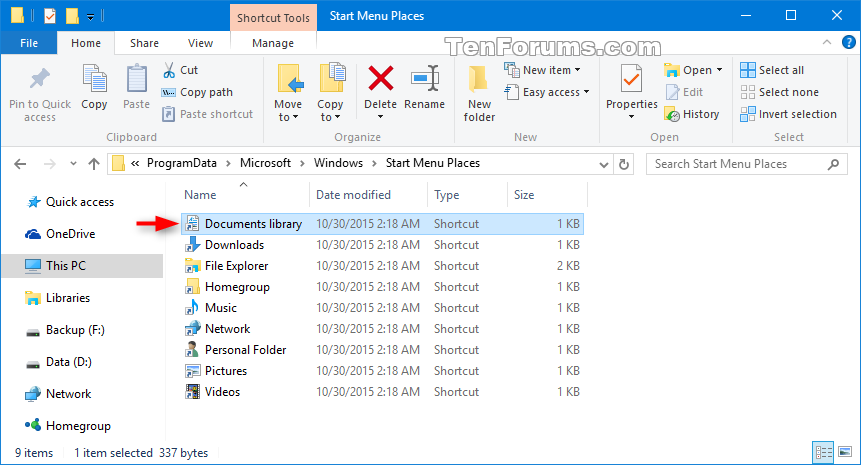This screenshot has height=465, width=861.
Task: Click the Pin to Quick access icon
Action: [40, 80]
